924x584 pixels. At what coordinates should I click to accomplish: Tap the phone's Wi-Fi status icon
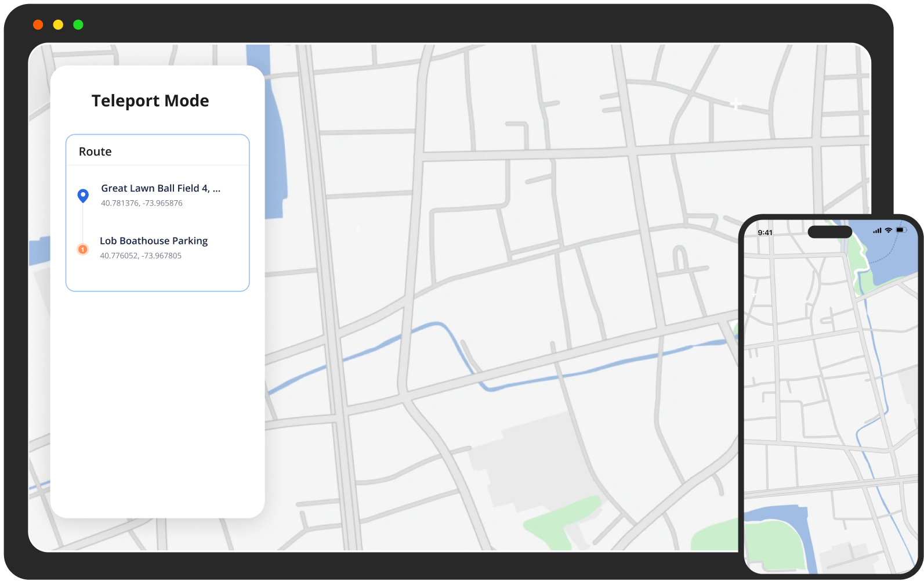click(888, 230)
